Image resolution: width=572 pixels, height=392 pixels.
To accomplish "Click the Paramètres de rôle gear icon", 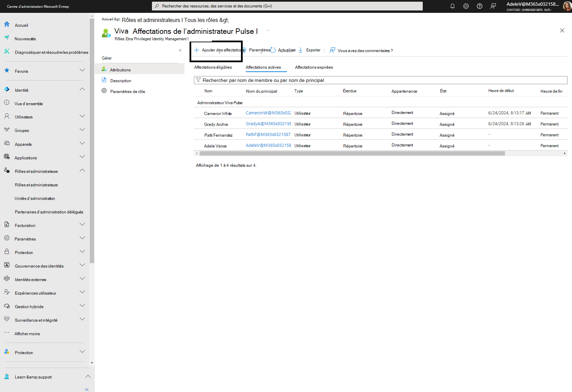I will click(104, 91).
